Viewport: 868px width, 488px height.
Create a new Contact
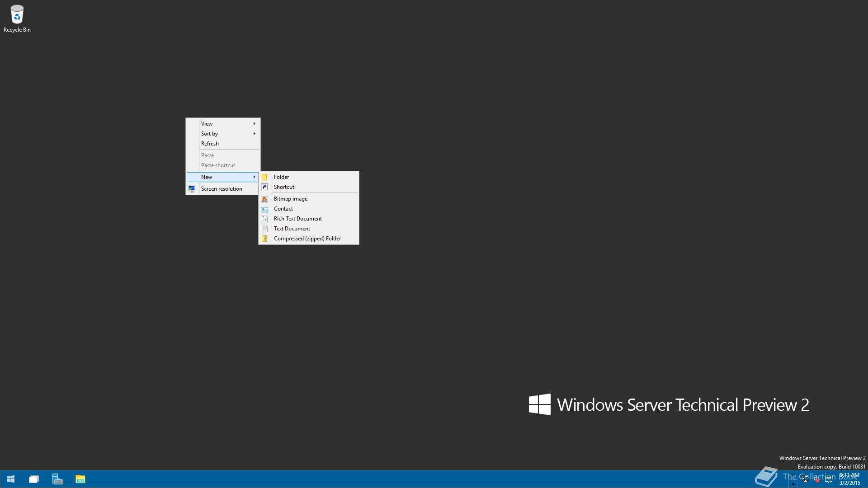[x=309, y=209]
